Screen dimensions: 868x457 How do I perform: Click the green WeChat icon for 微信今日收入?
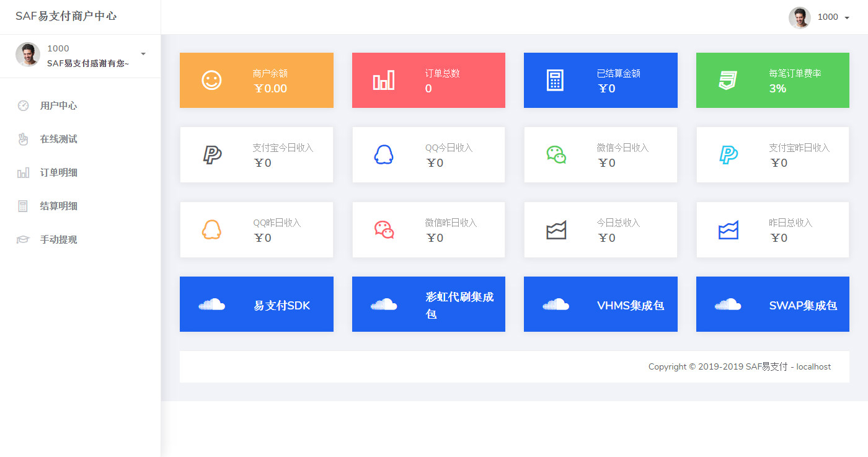click(556, 154)
